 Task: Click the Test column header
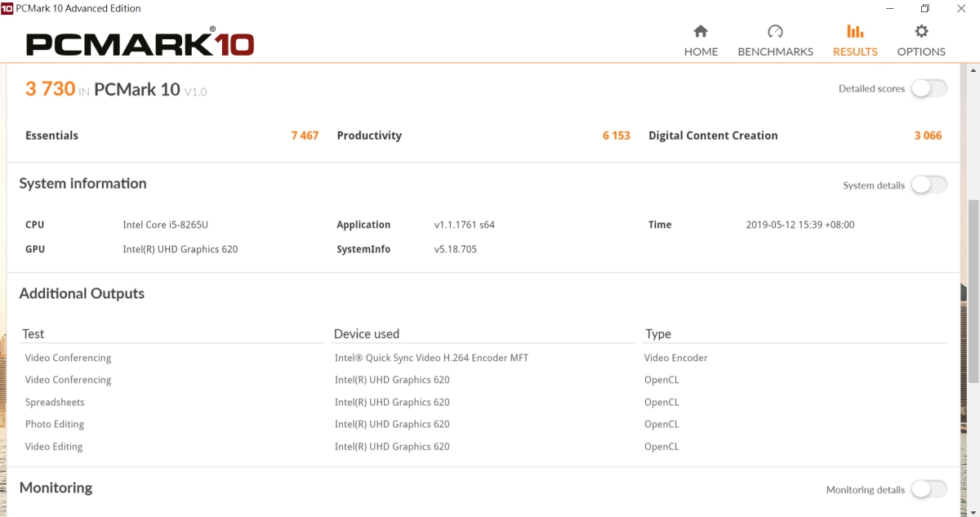tap(33, 334)
